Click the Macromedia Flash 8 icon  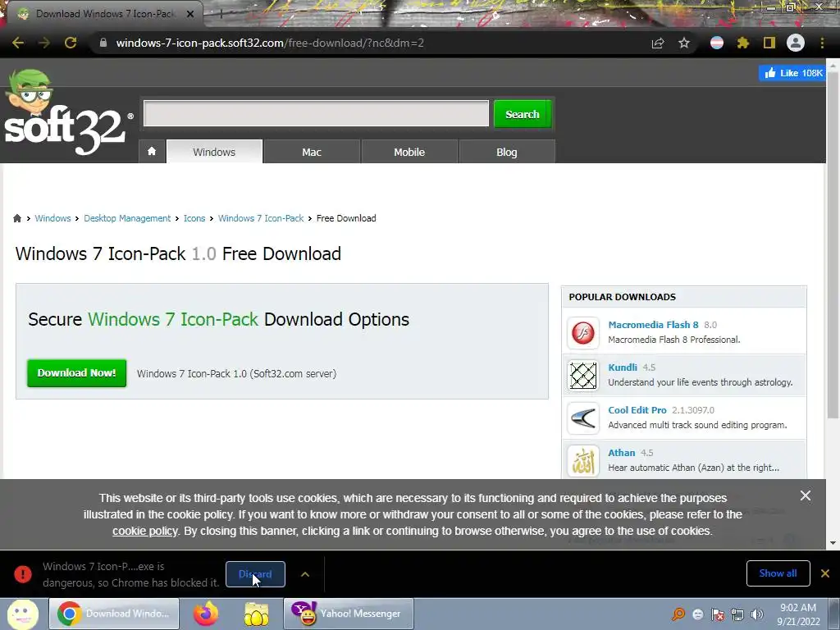(583, 333)
